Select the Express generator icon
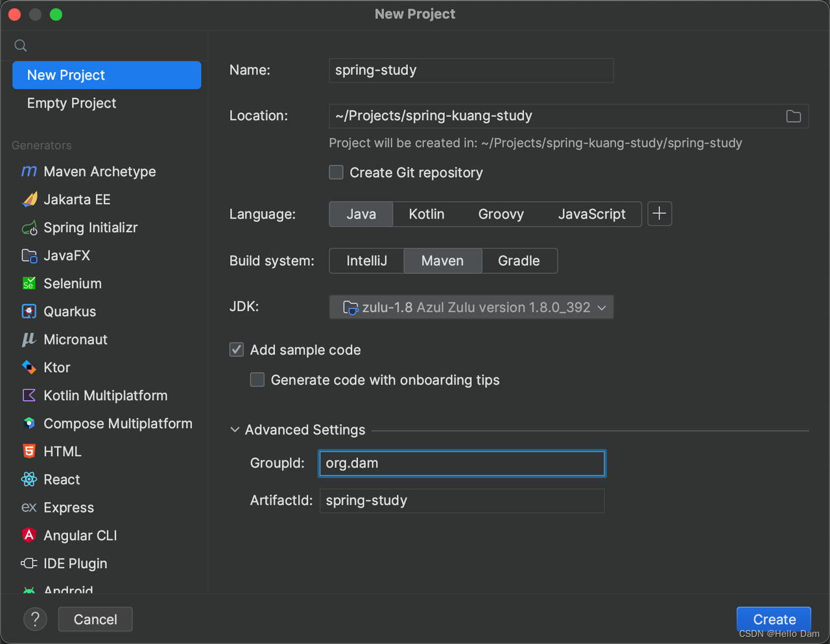830x644 pixels. pos(29,507)
